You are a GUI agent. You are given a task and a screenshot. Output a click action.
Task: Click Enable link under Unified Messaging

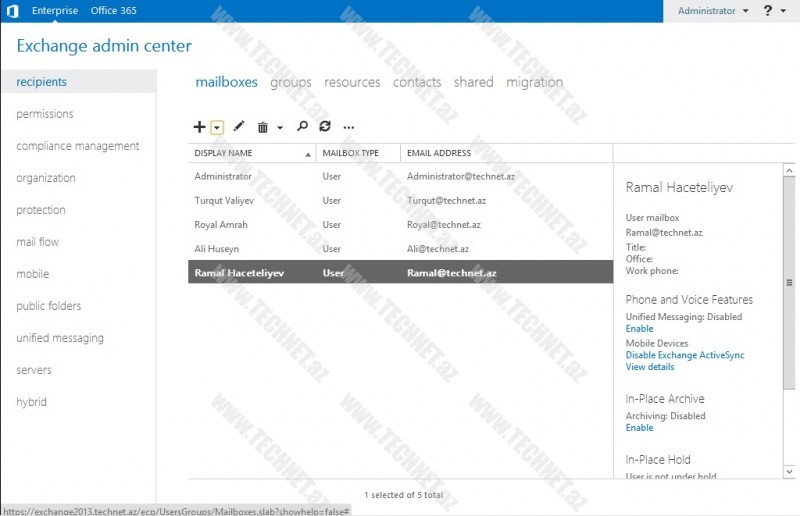(639, 328)
